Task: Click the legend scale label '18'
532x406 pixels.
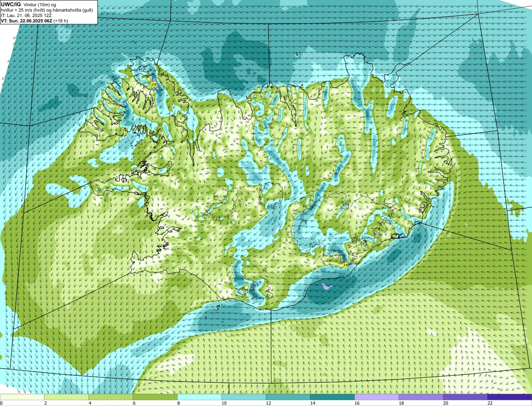Action: click(401, 403)
